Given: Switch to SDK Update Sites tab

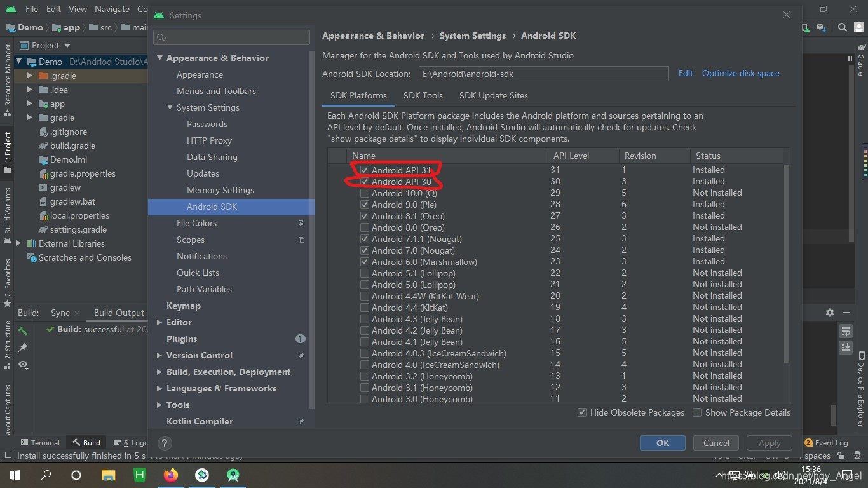Looking at the screenshot, I should (494, 95).
